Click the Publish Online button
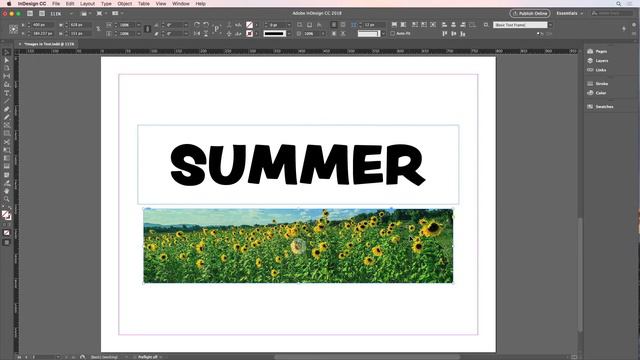The width and height of the screenshot is (640, 360). pyautogui.click(x=530, y=13)
